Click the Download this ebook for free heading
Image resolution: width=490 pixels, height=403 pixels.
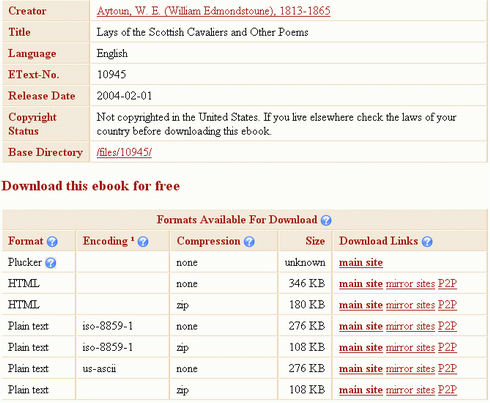coord(91,186)
